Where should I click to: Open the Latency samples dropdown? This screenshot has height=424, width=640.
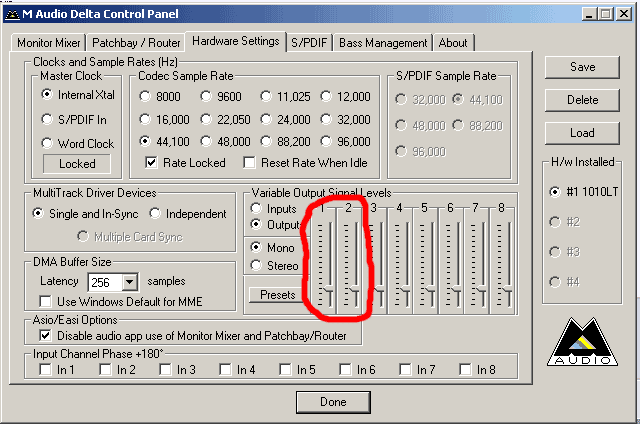click(x=129, y=282)
